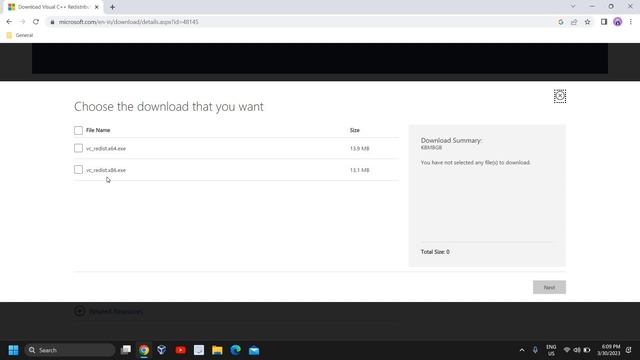Click the 13.1 MB size value
This screenshot has width=640, height=360.
(359, 170)
